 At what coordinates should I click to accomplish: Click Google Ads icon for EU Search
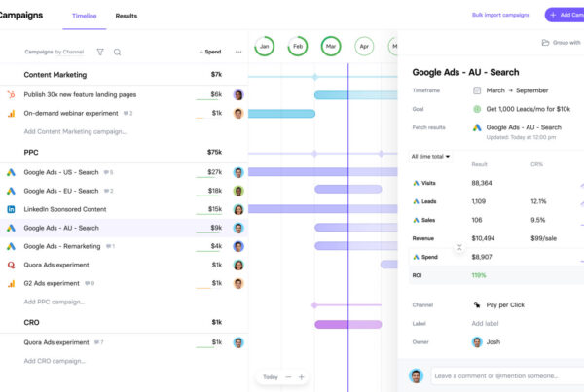click(11, 191)
